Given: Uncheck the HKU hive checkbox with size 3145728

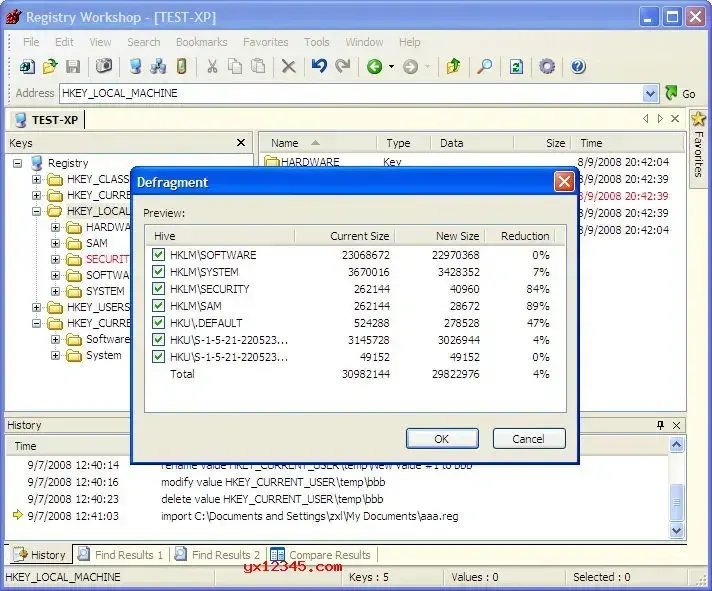Looking at the screenshot, I should coord(158,340).
